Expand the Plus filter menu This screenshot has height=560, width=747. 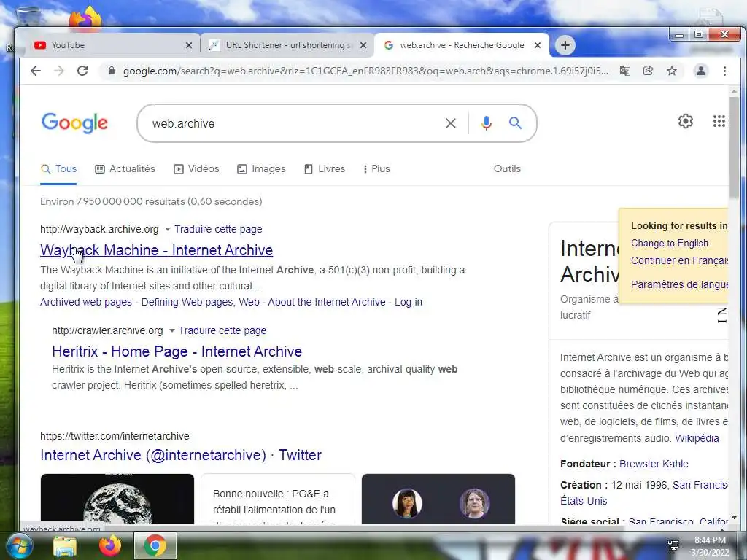pyautogui.click(x=376, y=169)
